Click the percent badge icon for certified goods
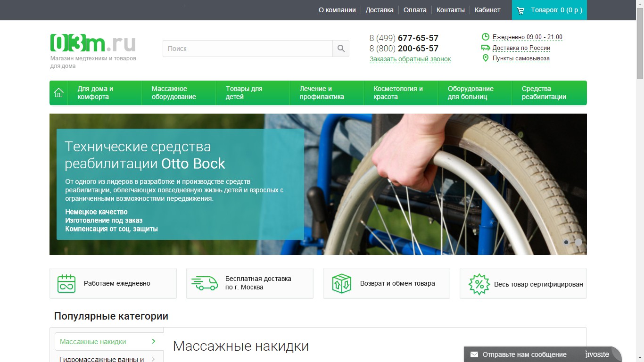 point(479,284)
